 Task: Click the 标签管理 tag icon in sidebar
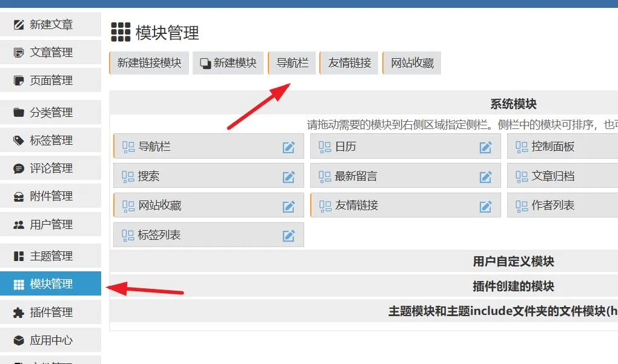coord(19,141)
